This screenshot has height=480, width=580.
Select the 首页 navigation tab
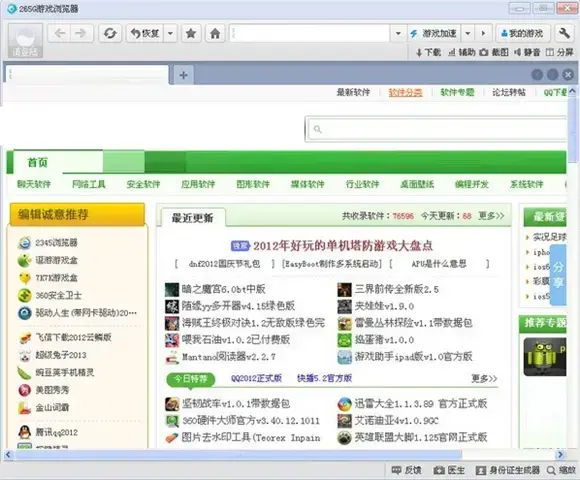point(38,162)
